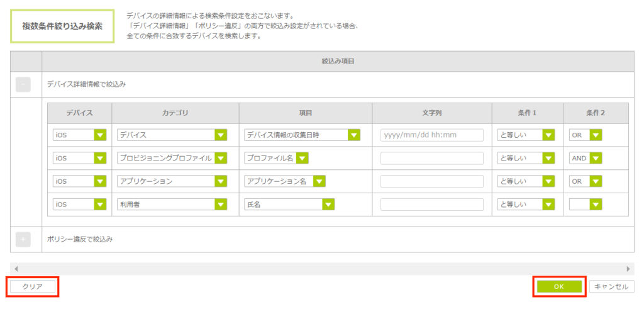Image resolution: width=644 pixels, height=326 pixels.
Task: Open the 氏名 item dropdown
Action: pos(289,204)
